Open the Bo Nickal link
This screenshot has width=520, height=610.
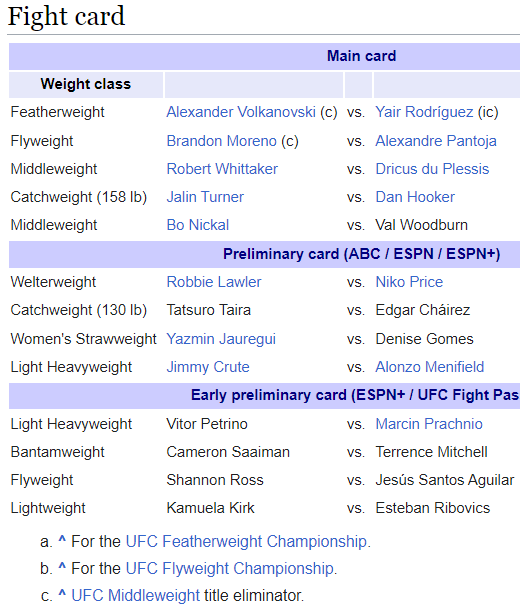click(198, 225)
